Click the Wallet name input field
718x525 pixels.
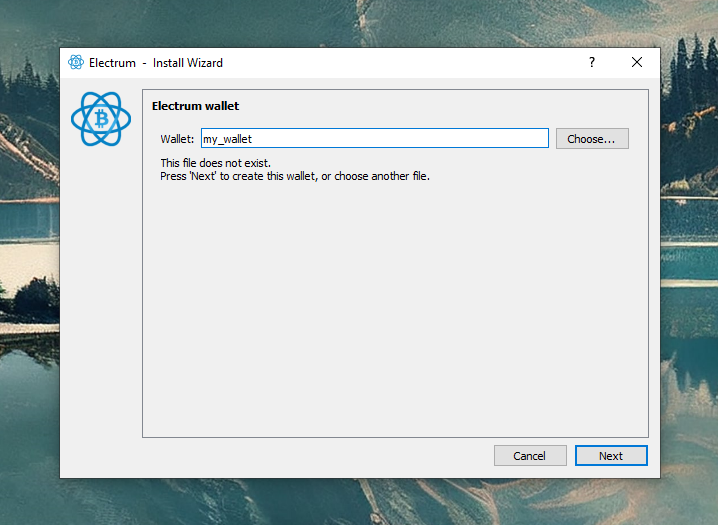(400, 139)
